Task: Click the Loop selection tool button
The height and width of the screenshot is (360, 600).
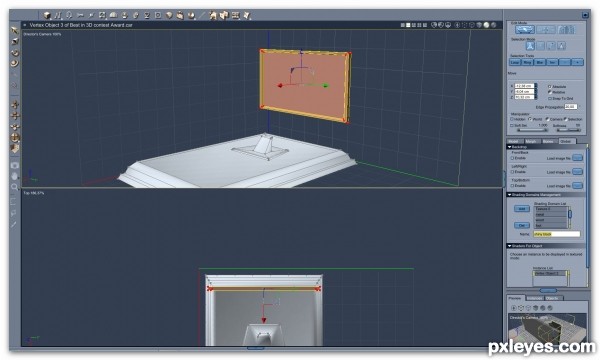Action: point(515,62)
